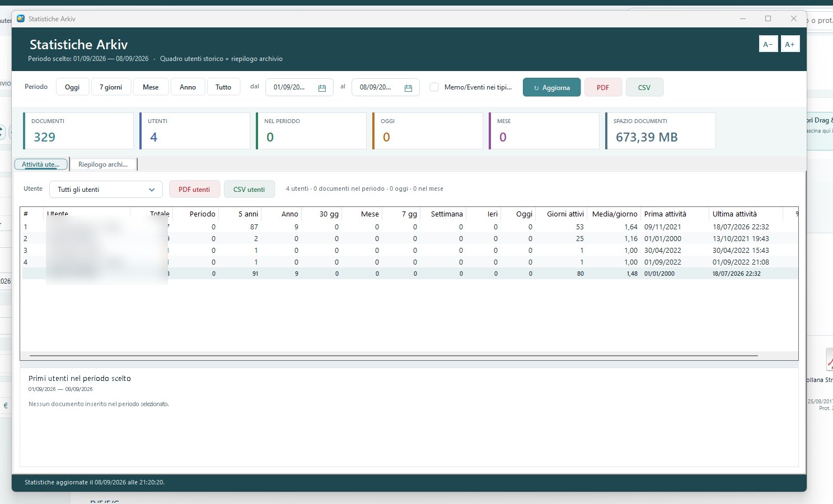
Task: Sort table by the Anno column header
Action: point(281,214)
